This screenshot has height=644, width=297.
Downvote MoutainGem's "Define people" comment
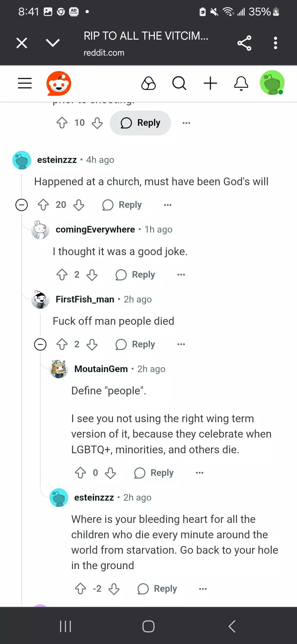click(x=110, y=473)
